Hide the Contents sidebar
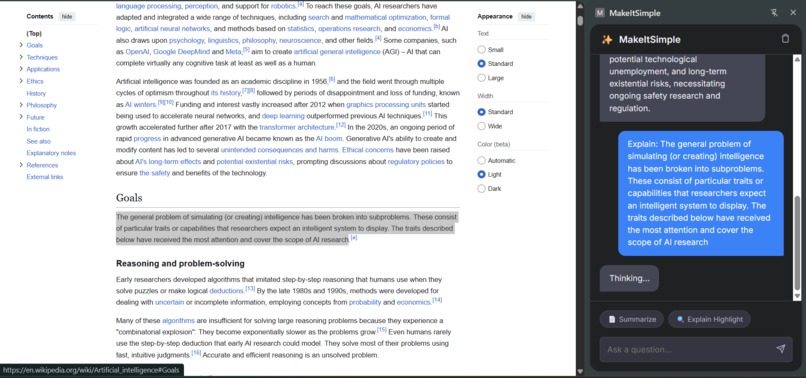 (67, 16)
